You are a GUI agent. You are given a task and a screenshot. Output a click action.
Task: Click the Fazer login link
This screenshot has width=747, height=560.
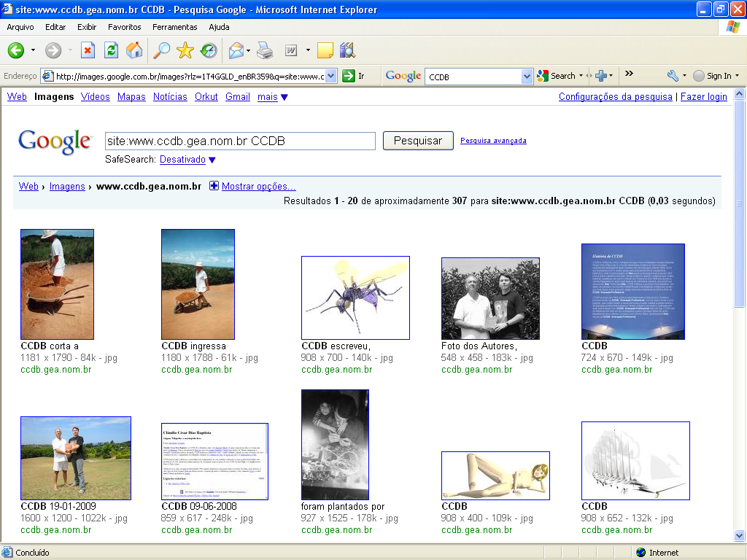point(703,96)
